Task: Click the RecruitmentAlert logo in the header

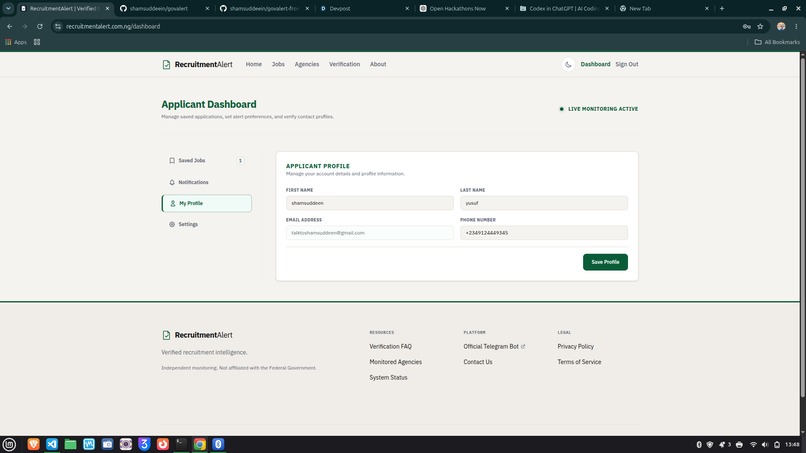Action: 197,64
